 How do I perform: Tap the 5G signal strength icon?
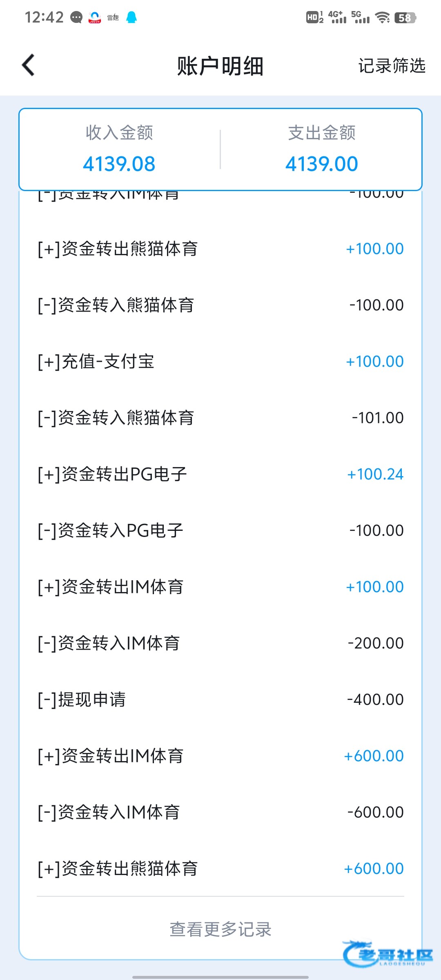[360, 18]
